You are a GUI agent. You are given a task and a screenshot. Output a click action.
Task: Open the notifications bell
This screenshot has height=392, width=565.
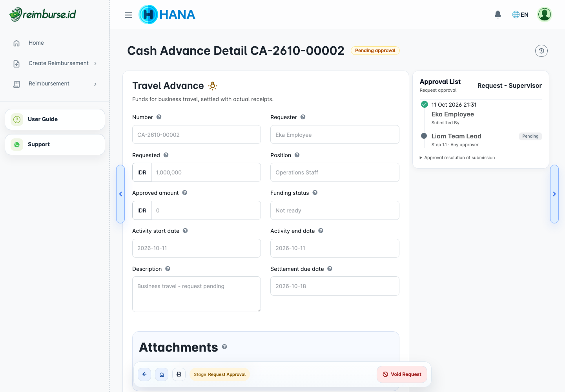pyautogui.click(x=498, y=15)
